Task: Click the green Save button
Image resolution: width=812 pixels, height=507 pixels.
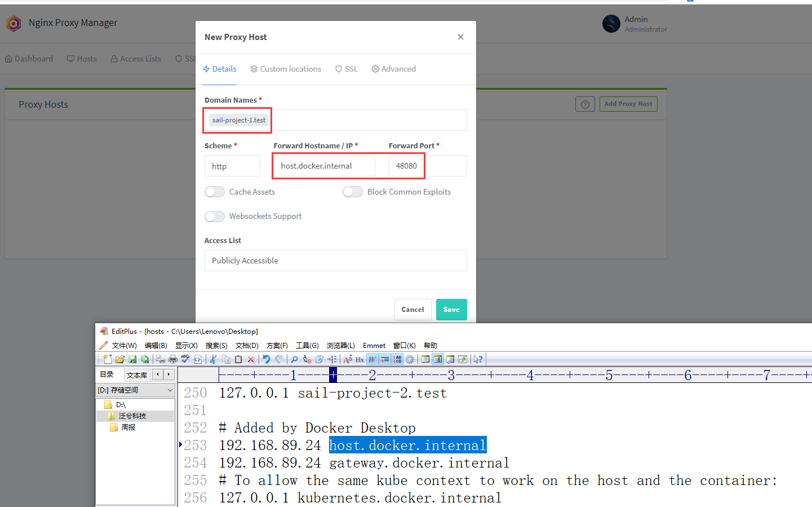Action: coord(451,310)
